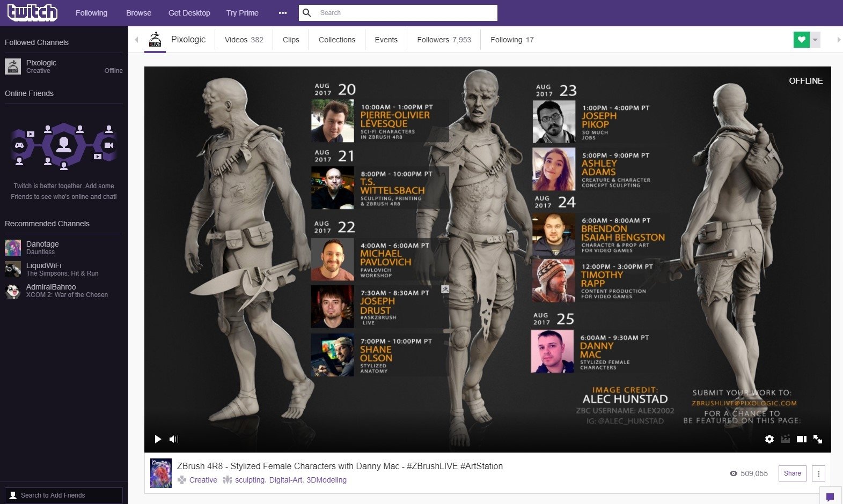Enter fullscreen in the player
The image size is (843, 504).
tap(818, 439)
